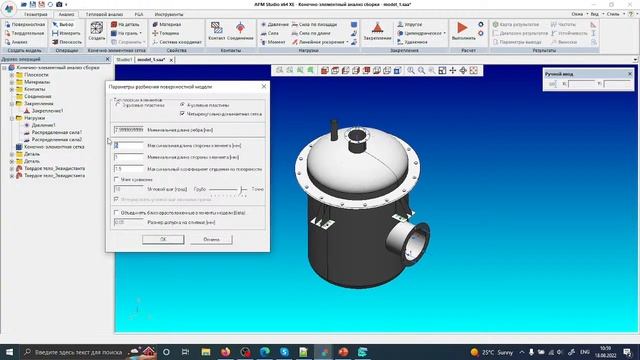Collapse the Нагрузки tree node
The height and width of the screenshot is (360, 640).
pos(12,118)
